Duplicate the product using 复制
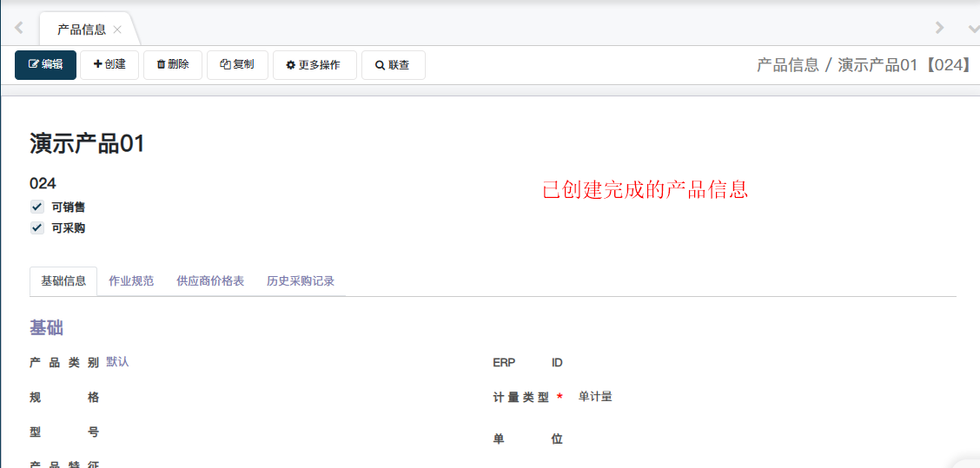This screenshot has width=980, height=468. point(237,65)
